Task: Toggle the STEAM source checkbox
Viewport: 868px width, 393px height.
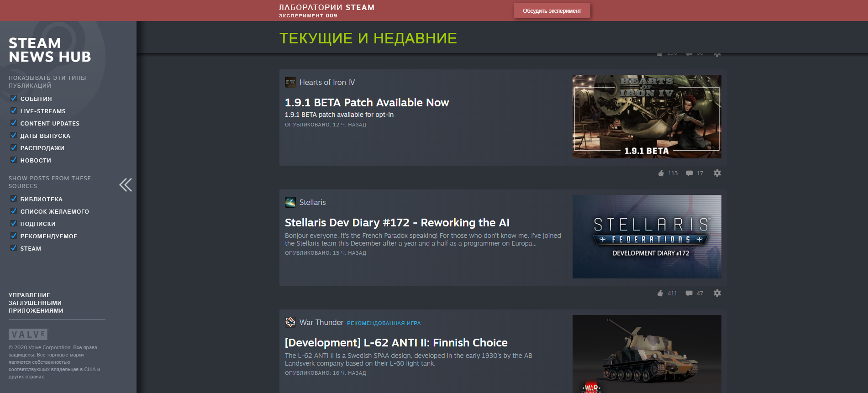Action: 14,248
